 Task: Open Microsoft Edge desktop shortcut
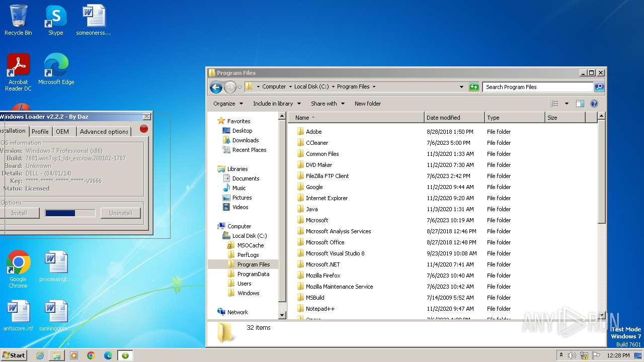click(x=56, y=69)
